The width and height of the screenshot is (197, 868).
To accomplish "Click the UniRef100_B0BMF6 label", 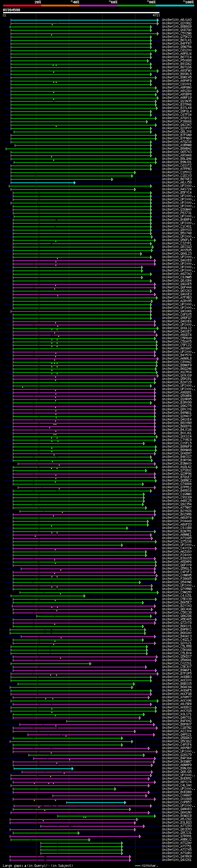I will point(177,220).
